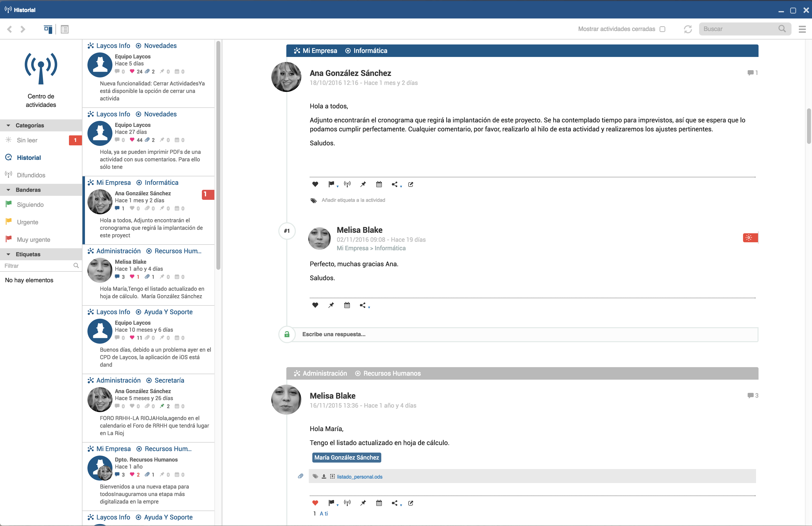Switch to split panel view icon

click(x=48, y=29)
